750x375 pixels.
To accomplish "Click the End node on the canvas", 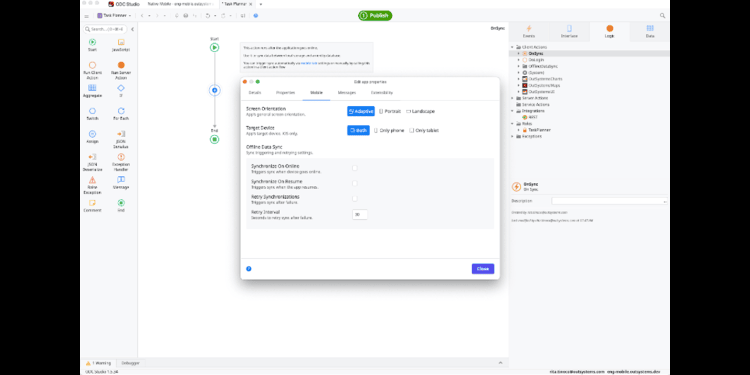I will tap(214, 139).
